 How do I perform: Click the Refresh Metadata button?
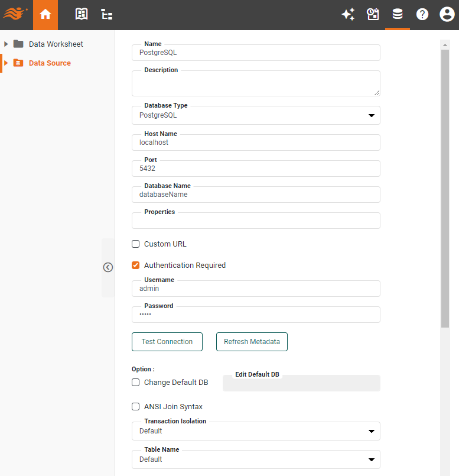point(252,341)
